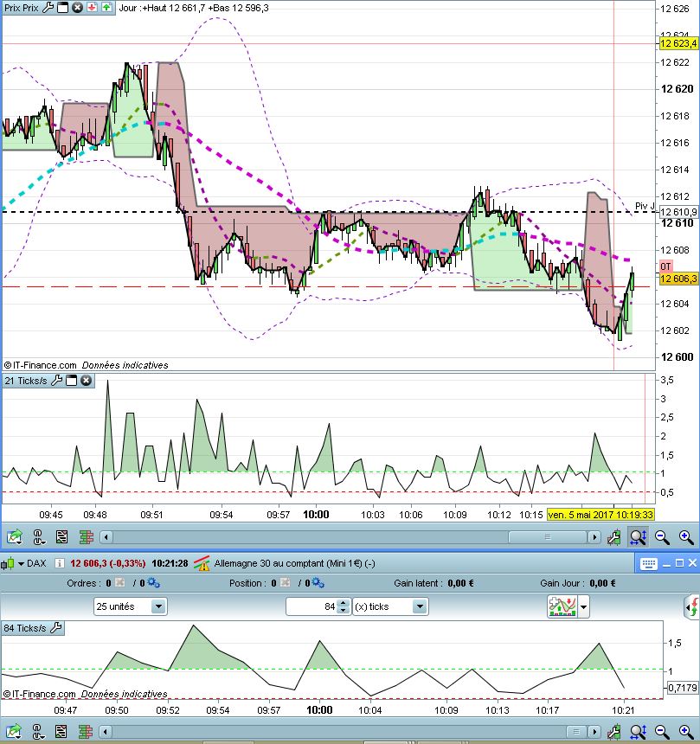Click the 0,7179 value label on lower chart

pyautogui.click(x=683, y=688)
